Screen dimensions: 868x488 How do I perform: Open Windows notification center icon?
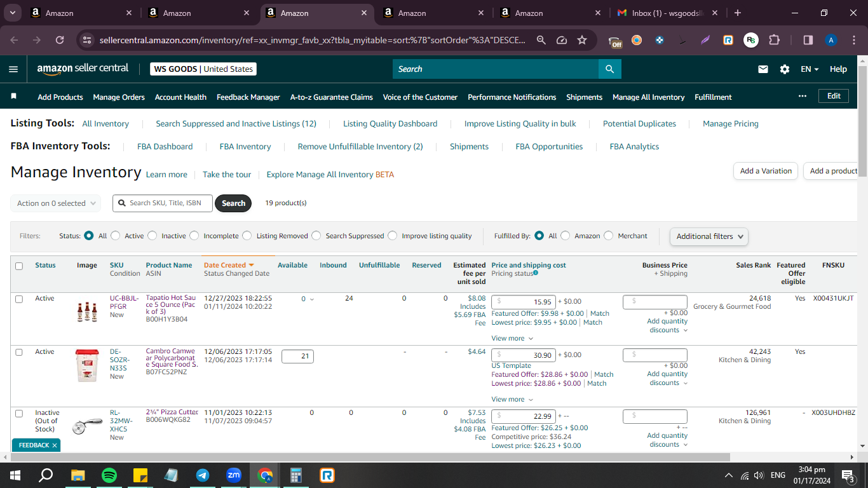(848, 475)
